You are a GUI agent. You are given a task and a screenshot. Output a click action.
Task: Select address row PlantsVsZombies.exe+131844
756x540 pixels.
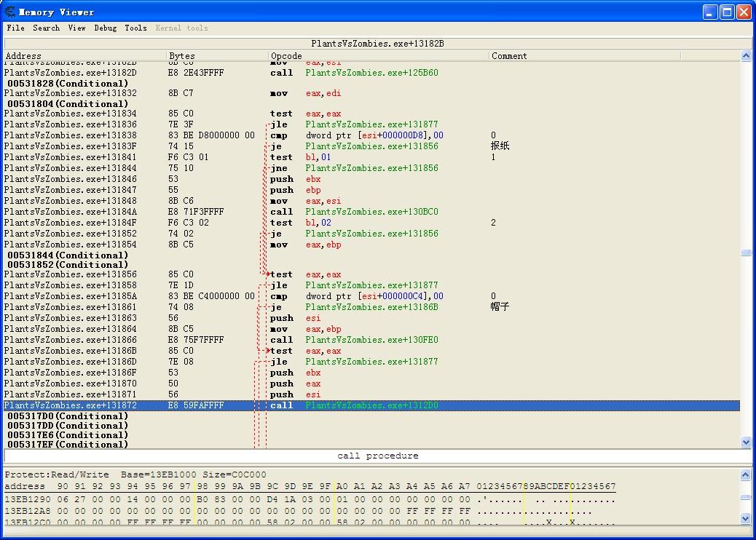pyautogui.click(x=371, y=168)
